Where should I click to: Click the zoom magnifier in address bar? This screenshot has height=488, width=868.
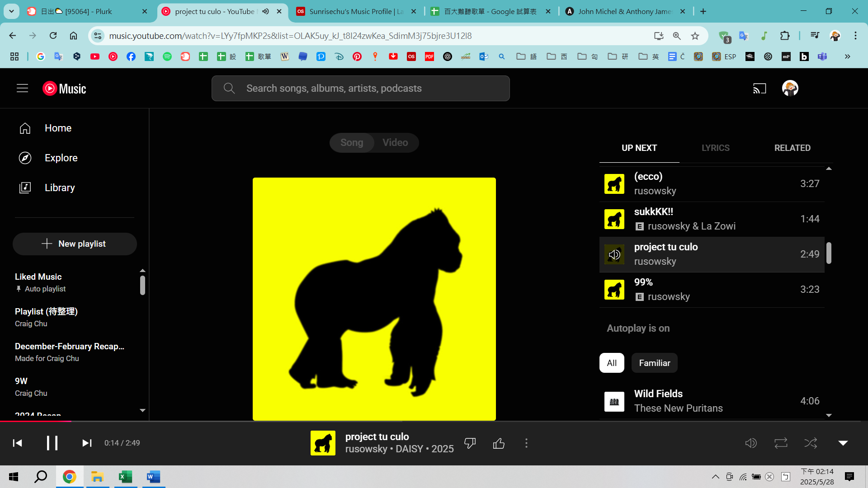677,36
